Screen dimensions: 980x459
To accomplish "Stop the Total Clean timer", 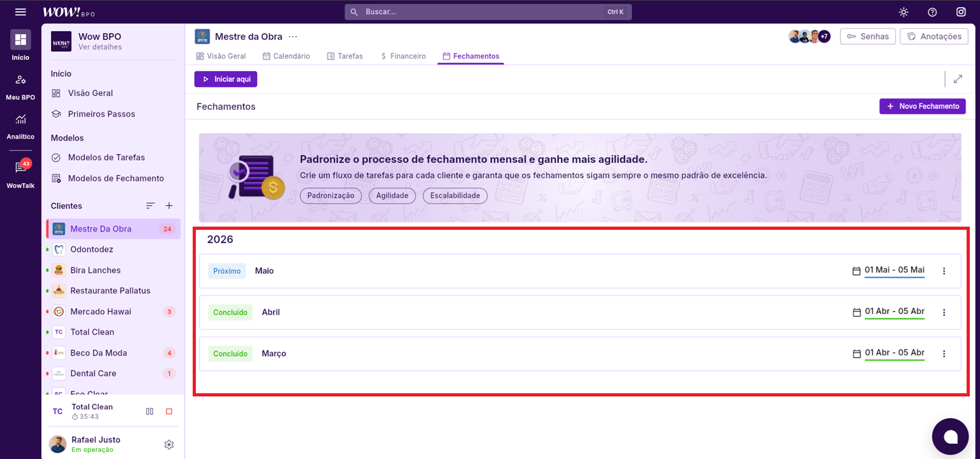I will [169, 412].
